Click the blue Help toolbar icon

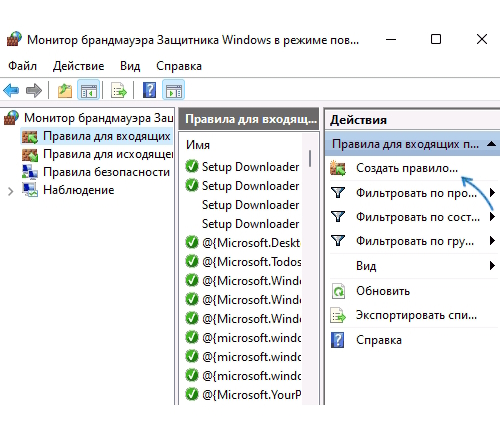pos(149,90)
